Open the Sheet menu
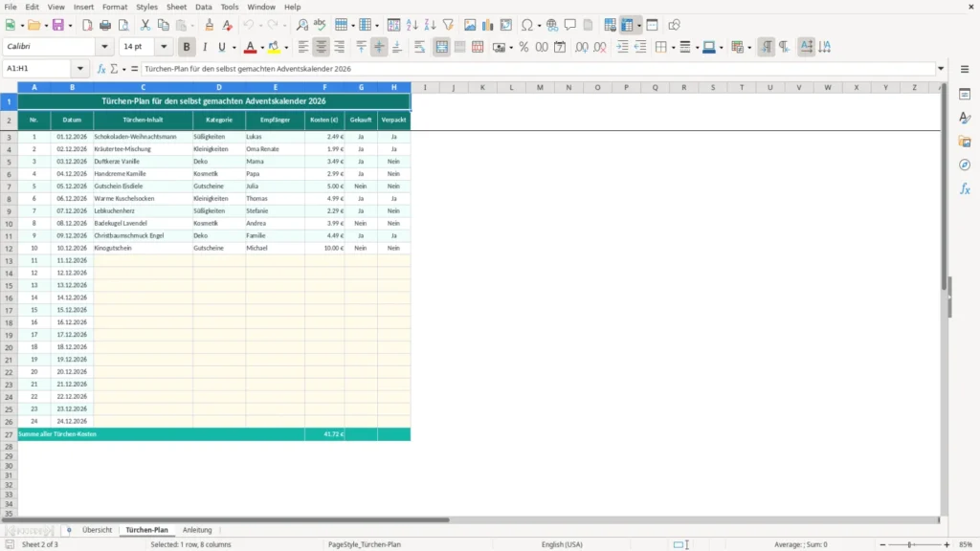 tap(176, 7)
